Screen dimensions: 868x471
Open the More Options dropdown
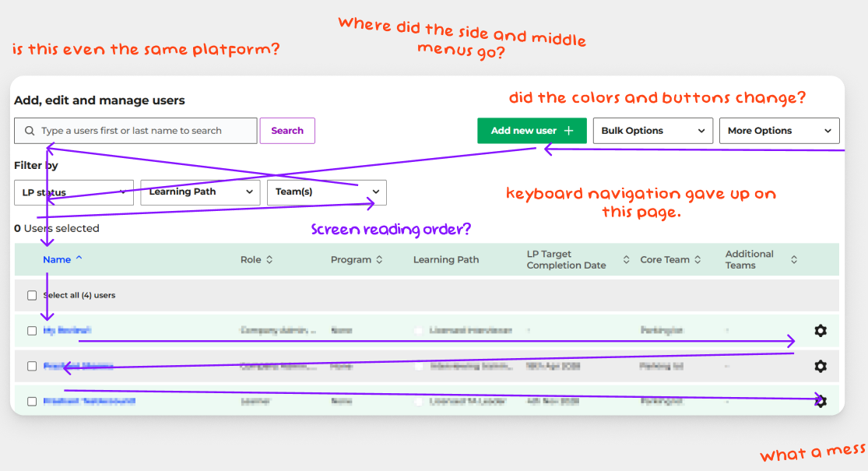coord(779,131)
